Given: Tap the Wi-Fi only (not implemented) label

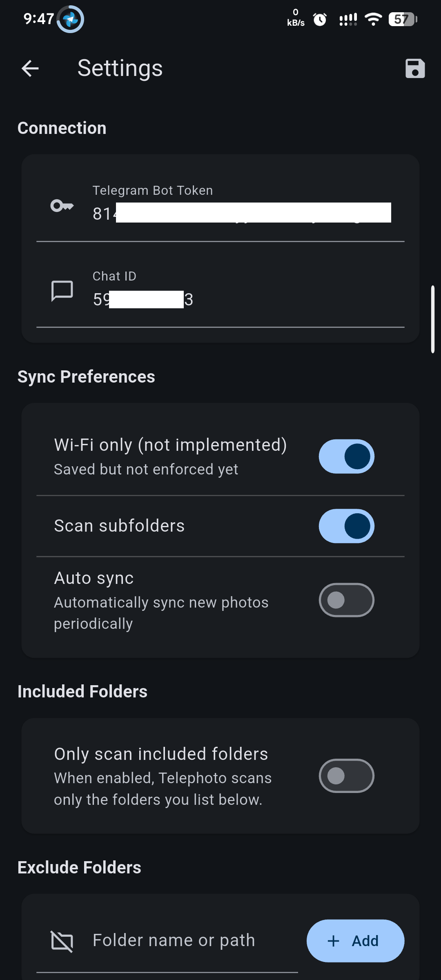Looking at the screenshot, I should click(170, 445).
